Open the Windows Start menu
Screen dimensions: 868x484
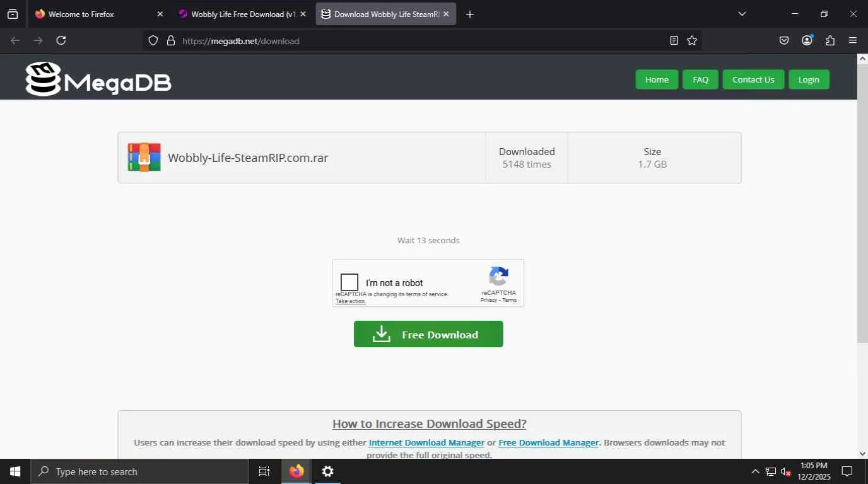(x=15, y=471)
